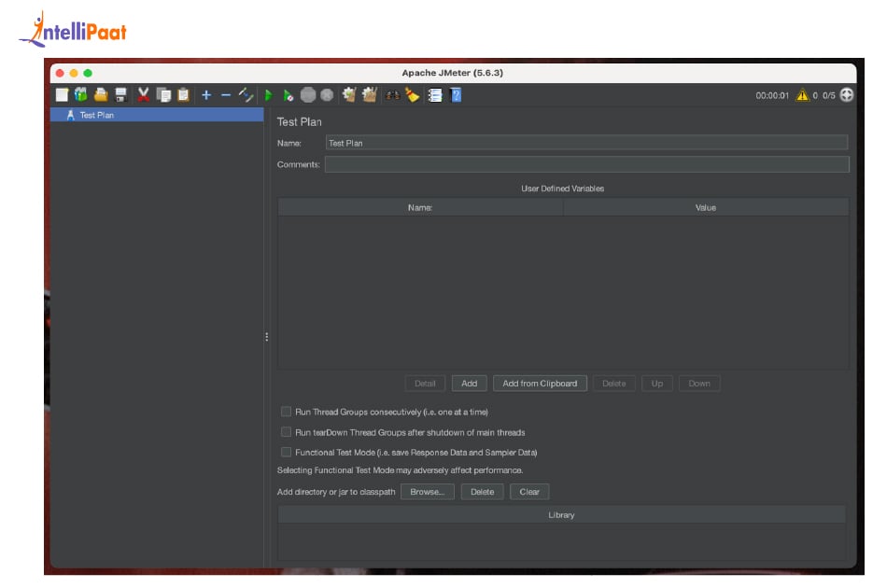
Task: Click the New test plan icon
Action: pyautogui.click(x=62, y=95)
